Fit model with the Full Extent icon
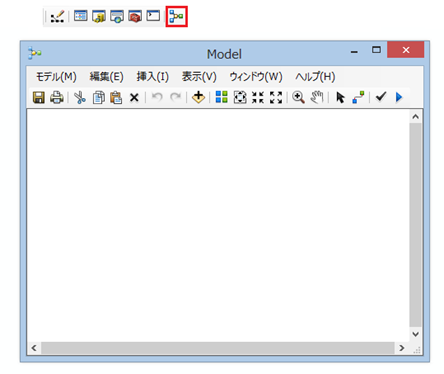The height and width of the screenshot is (374, 444). click(240, 97)
